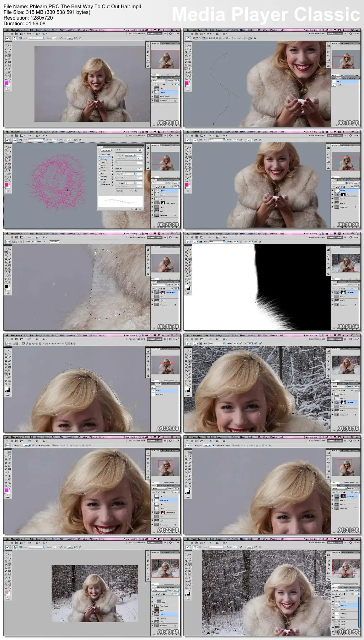
Task: Open the Select menu in the 00:09:10 frame
Action: click(55, 30)
